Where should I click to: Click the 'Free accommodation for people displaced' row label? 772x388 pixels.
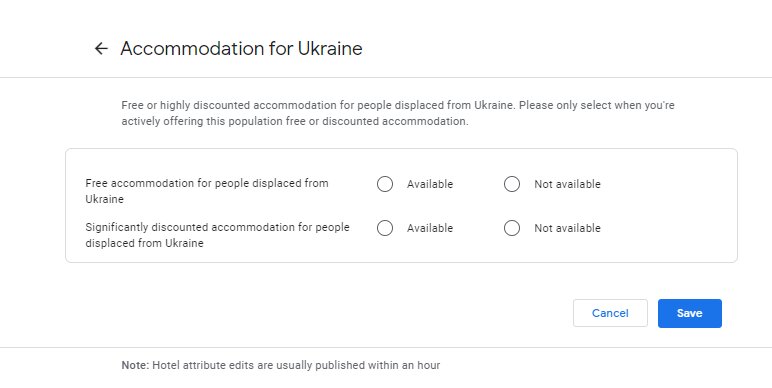pos(207,191)
